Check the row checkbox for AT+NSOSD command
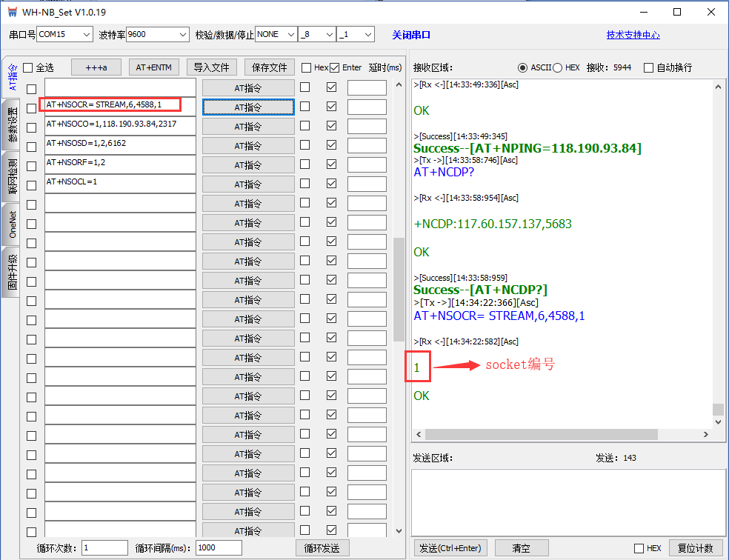The height and width of the screenshot is (560, 729). point(32,147)
